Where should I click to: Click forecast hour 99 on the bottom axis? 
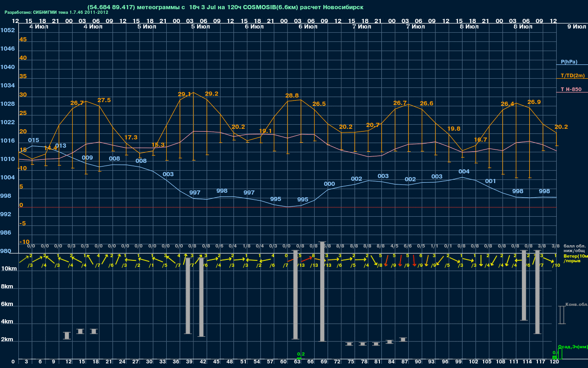pos(458,362)
